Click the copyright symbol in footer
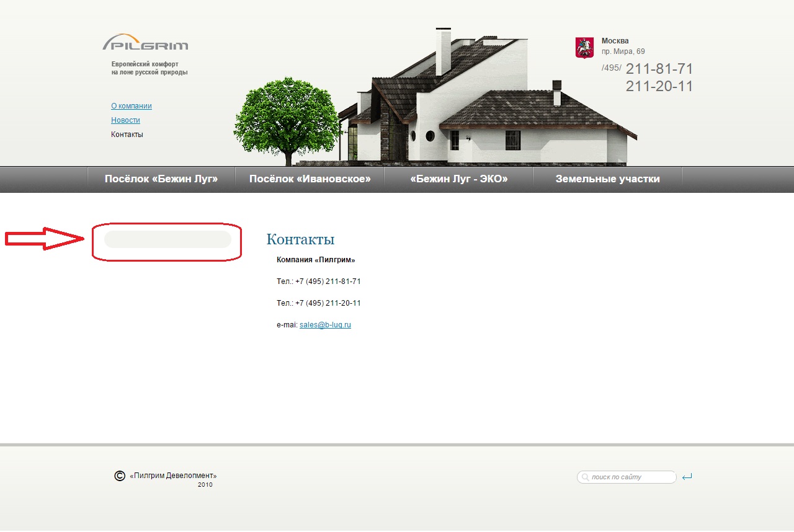 (120, 476)
